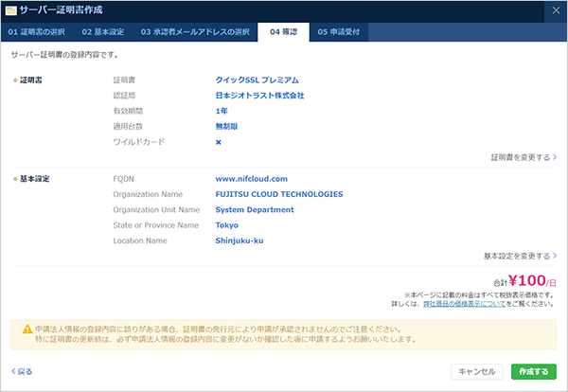Click the 基本設定 section heading

click(x=34, y=179)
